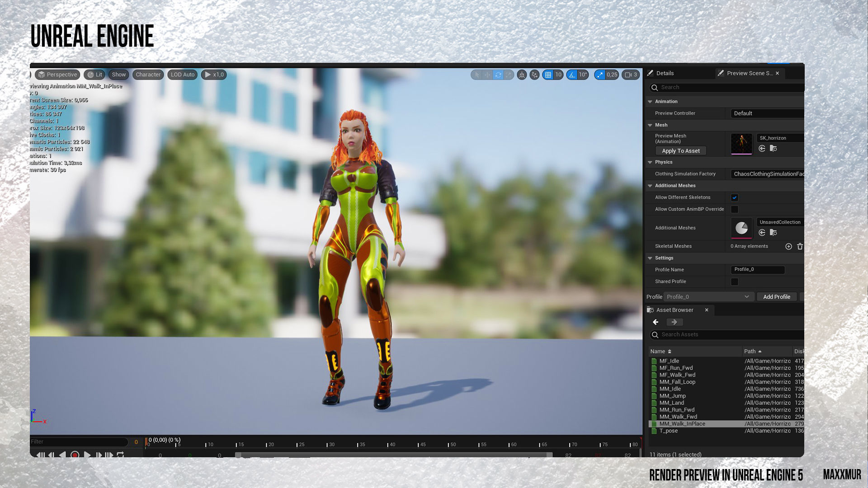Open the Lit view mode menu

(95, 75)
